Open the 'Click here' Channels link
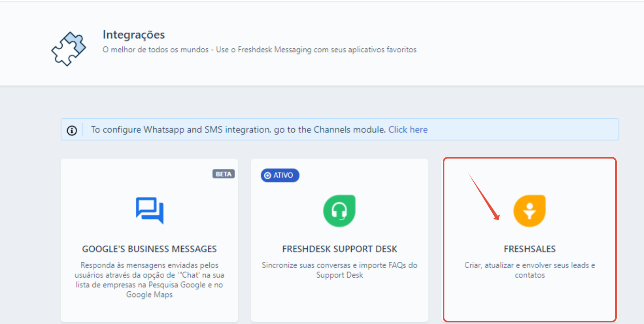644x324 pixels. (408, 130)
